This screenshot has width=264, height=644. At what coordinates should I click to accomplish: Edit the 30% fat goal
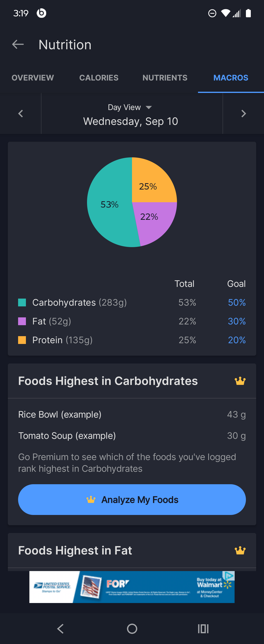pyautogui.click(x=237, y=321)
